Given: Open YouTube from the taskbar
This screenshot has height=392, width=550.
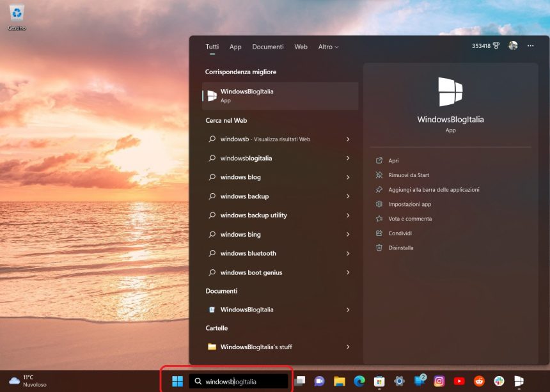Looking at the screenshot, I should coord(459,381).
